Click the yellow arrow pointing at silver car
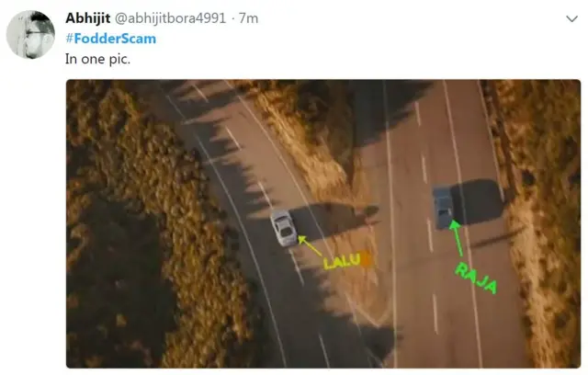 (x=310, y=245)
